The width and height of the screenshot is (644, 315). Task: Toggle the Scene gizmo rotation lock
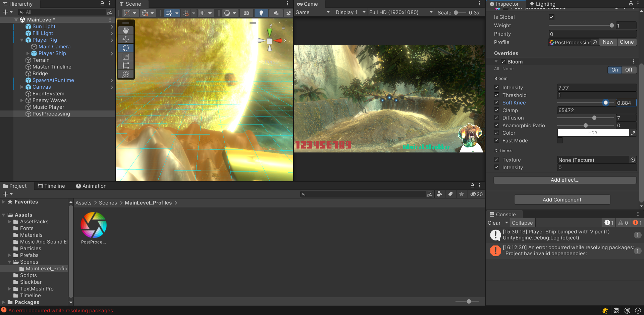(283, 28)
